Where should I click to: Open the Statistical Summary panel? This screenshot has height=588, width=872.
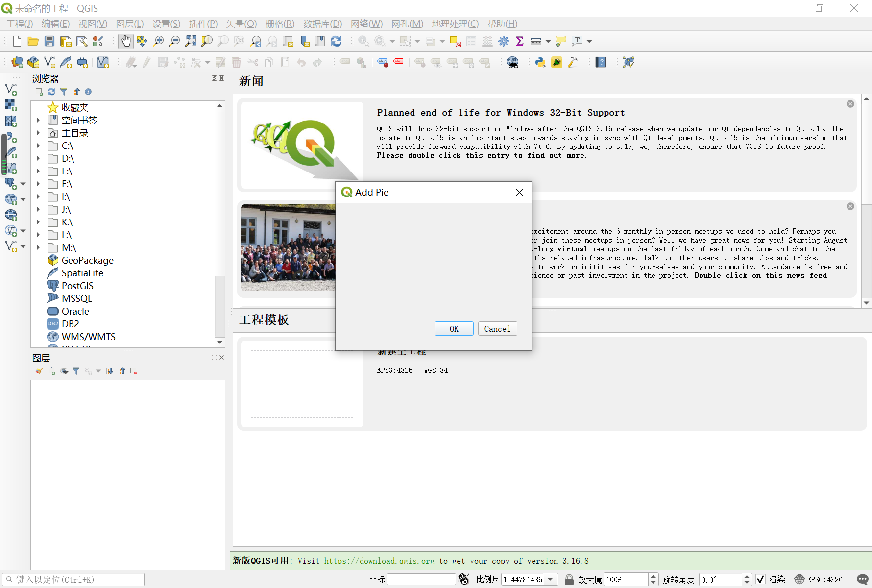point(520,41)
